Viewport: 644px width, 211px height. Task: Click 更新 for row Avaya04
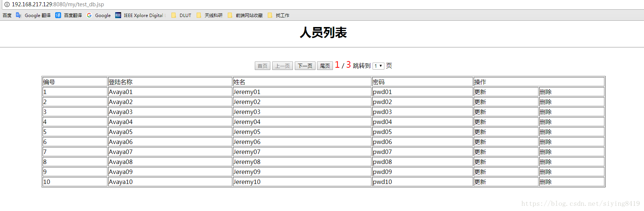point(480,122)
